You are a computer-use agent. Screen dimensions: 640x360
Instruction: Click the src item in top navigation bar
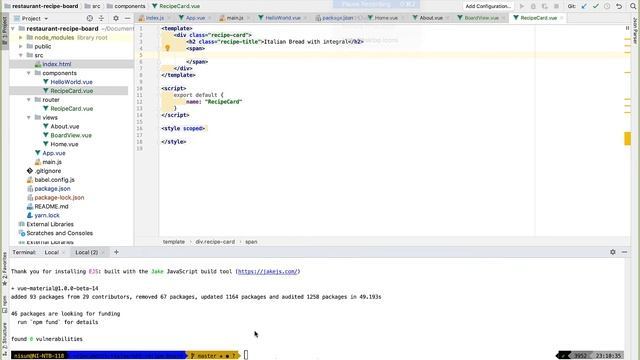coord(92,6)
